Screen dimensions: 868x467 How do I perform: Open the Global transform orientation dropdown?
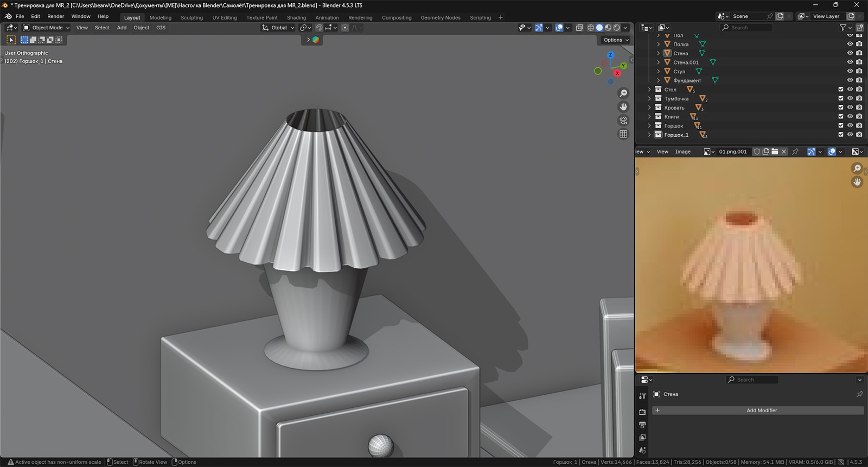278,28
